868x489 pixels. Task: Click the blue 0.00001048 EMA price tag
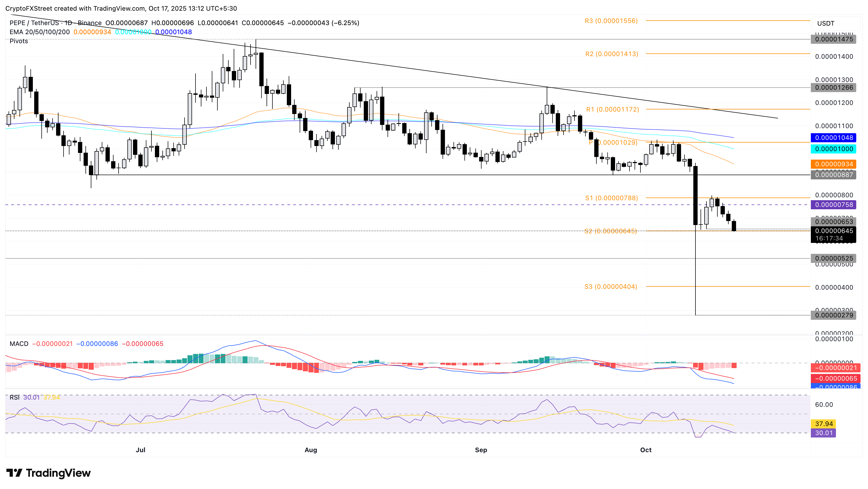pos(834,138)
